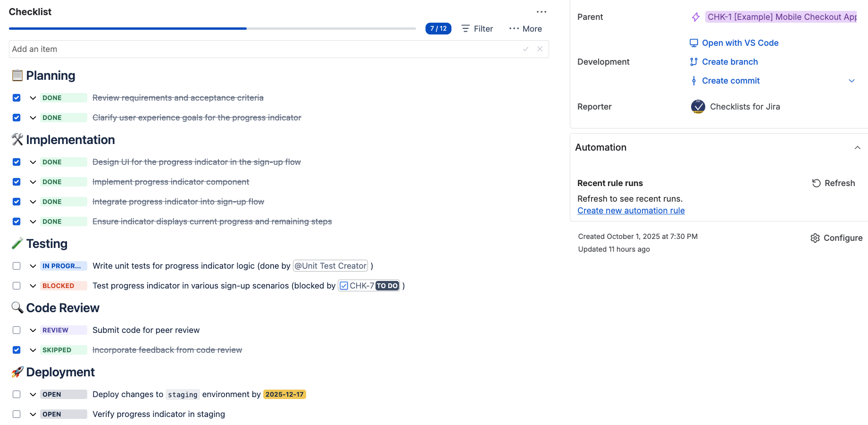
Task: Click the Checklists for Jira reporter avatar
Action: 697,107
